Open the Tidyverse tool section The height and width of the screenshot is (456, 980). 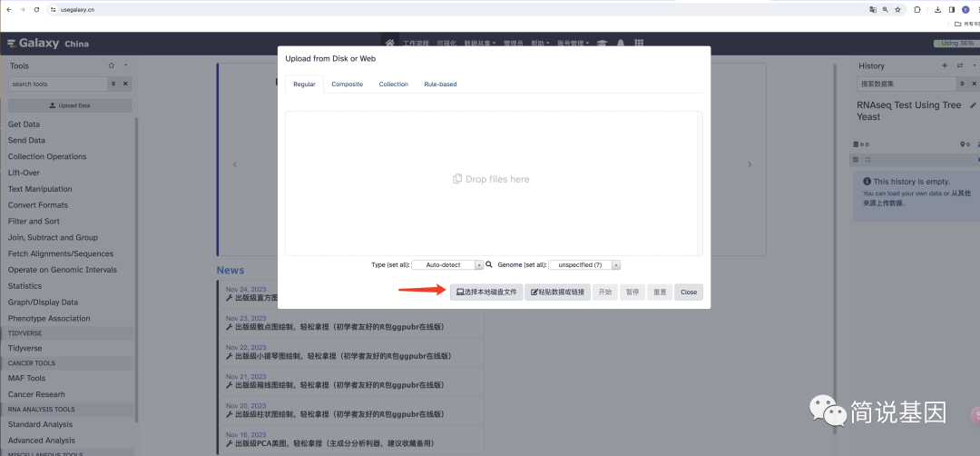(x=25, y=348)
